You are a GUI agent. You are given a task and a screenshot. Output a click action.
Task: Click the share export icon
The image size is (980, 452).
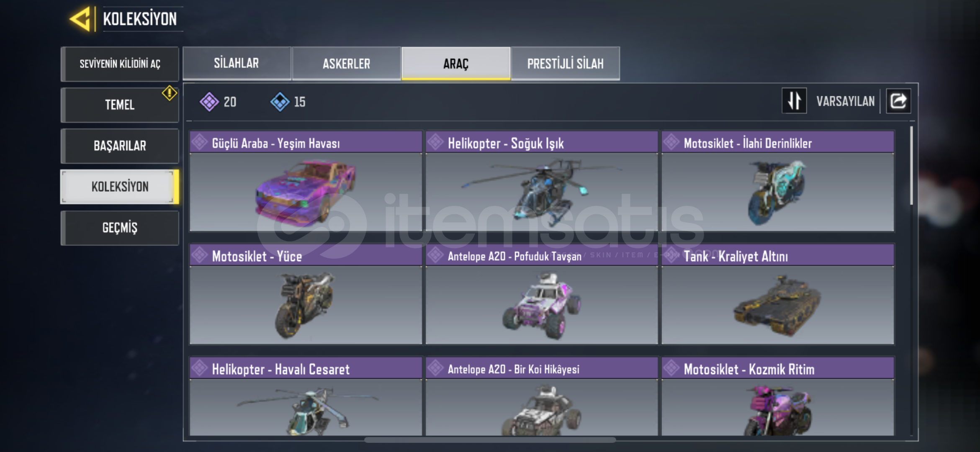click(898, 101)
